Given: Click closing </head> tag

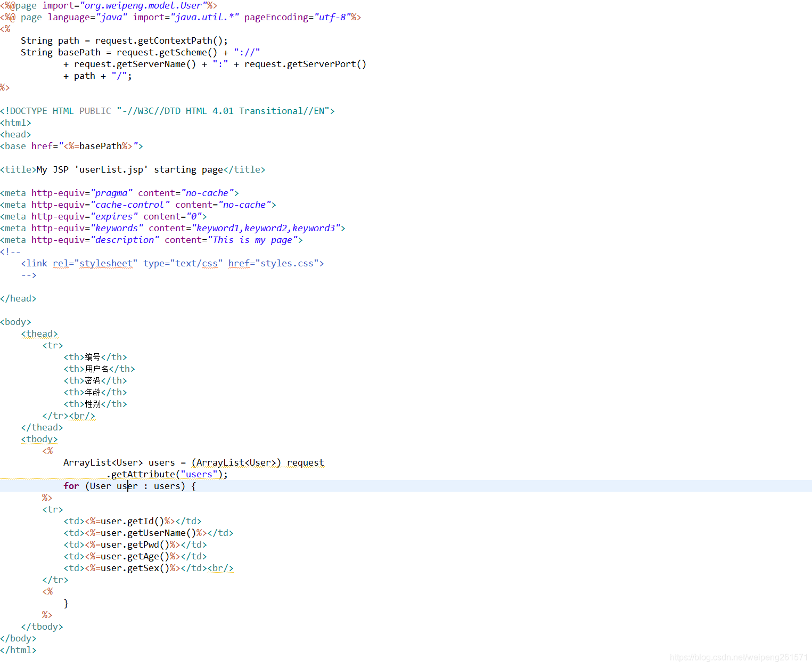Looking at the screenshot, I should click(18, 298).
